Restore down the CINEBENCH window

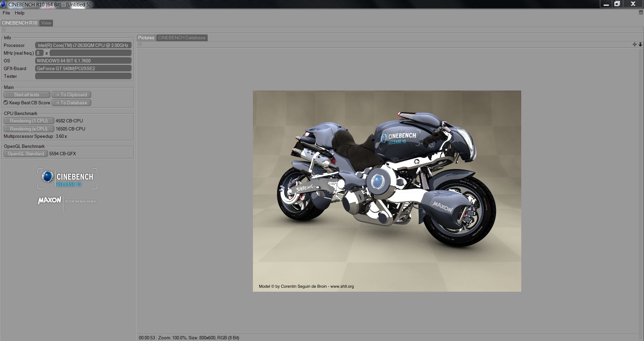[617, 4]
